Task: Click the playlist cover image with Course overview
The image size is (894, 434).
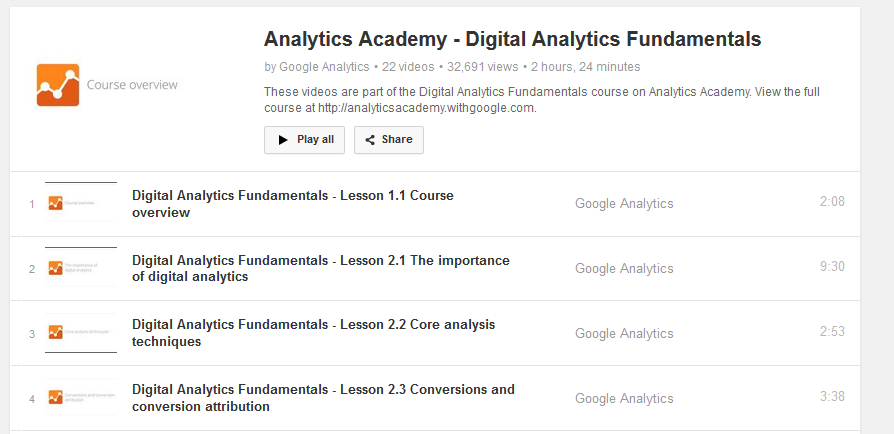Action: (130, 85)
